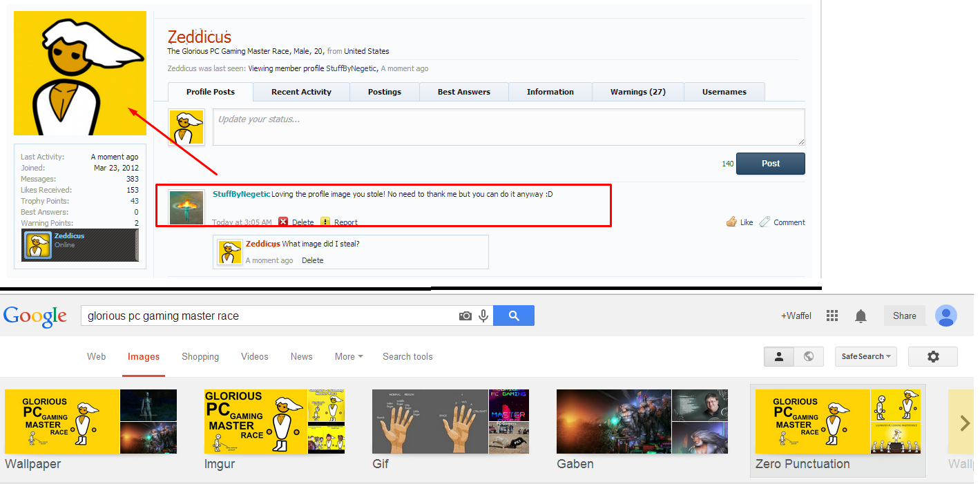This screenshot has height=484, width=980.
Task: Expand the More search menu
Action: click(349, 356)
